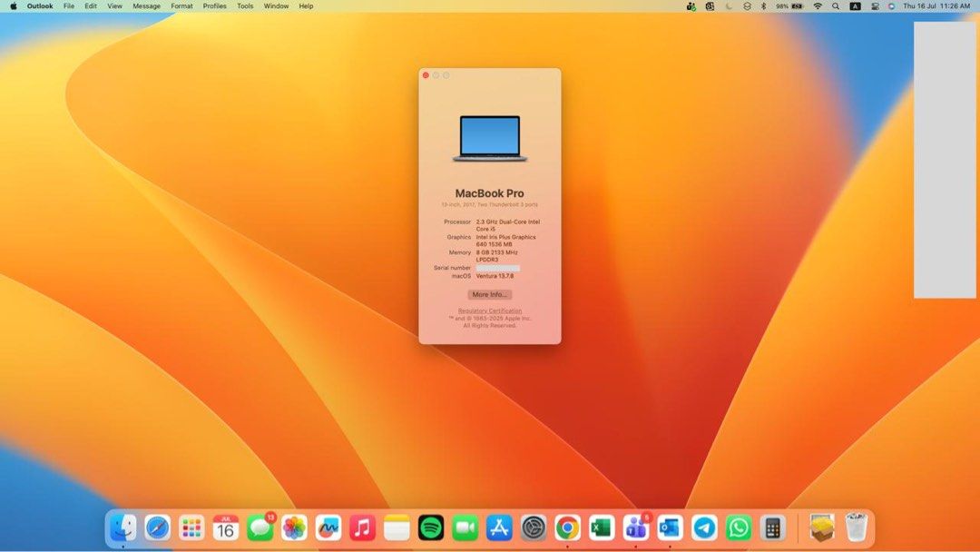980x552 pixels.
Task: Open Bluetooth menu bar item
Action: [x=763, y=6]
